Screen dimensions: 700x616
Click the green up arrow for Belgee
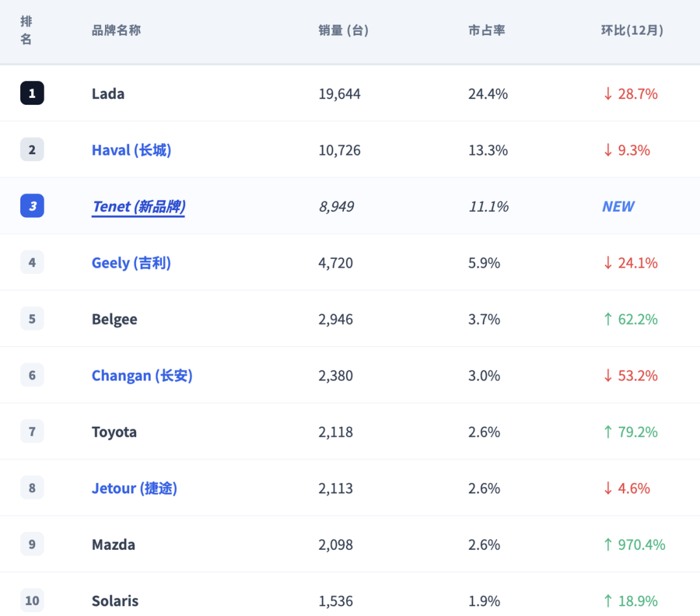(607, 319)
